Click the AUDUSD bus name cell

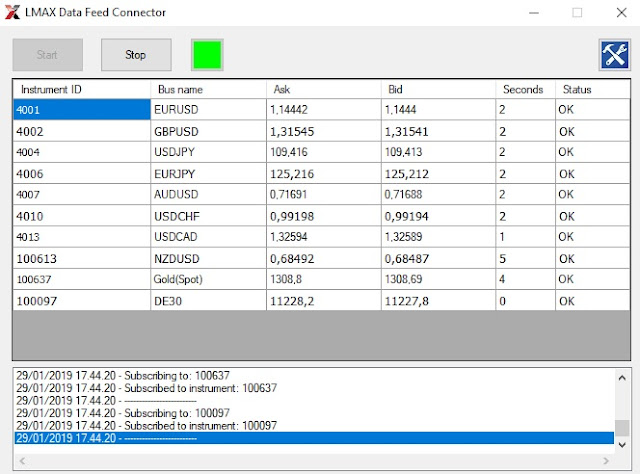click(208, 194)
